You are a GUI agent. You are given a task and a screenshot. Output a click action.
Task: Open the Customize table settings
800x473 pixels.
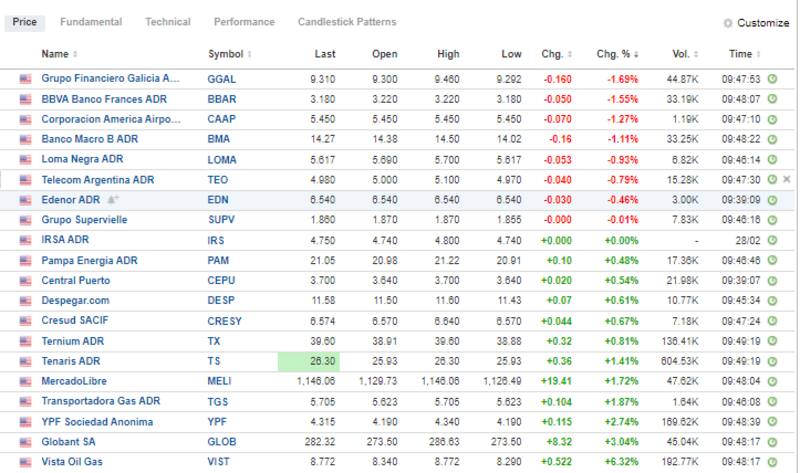pos(756,23)
